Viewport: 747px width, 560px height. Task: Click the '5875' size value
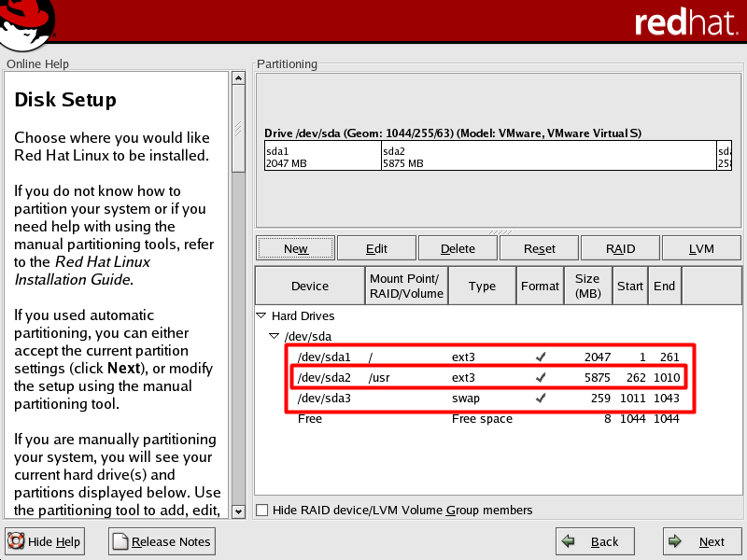tap(598, 378)
